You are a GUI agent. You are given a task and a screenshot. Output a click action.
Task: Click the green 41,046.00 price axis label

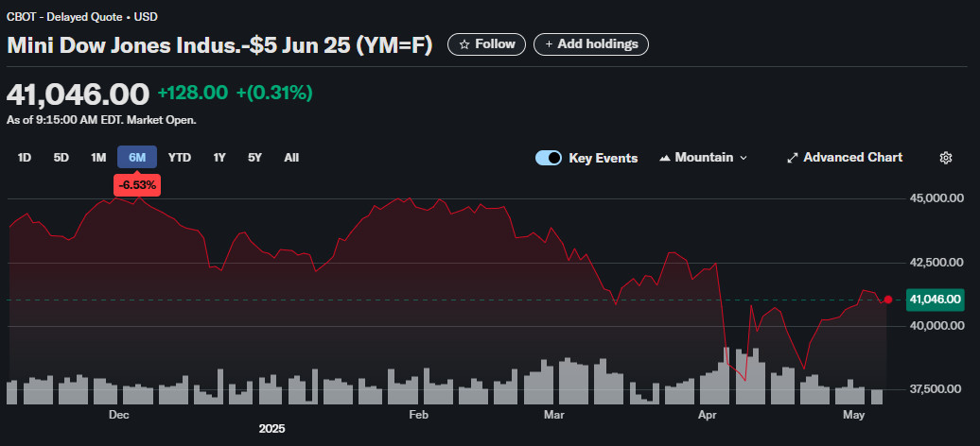[935, 300]
